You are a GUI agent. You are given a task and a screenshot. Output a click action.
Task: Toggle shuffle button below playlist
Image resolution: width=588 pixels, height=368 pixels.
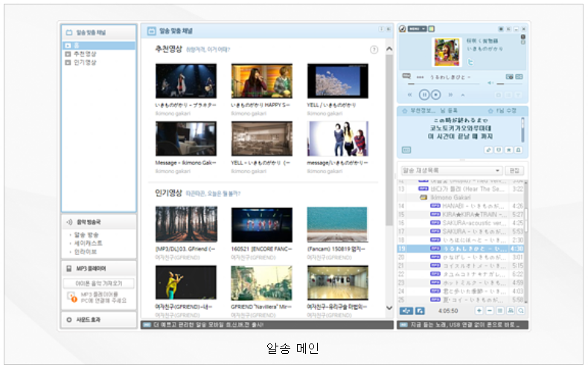[x=406, y=311]
